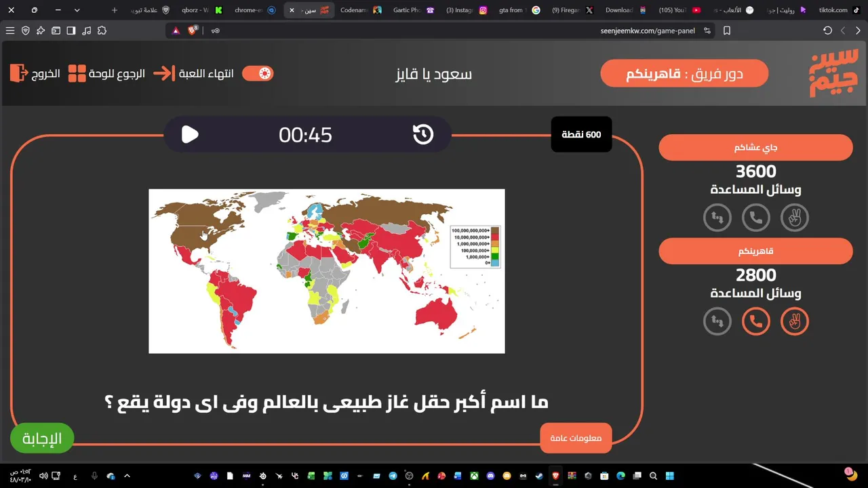Open Telegram icon on taskbar
Screen dimensions: 868x488
click(393, 476)
